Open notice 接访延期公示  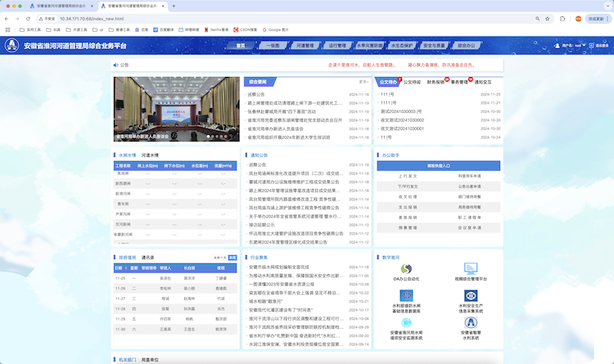[262, 225]
